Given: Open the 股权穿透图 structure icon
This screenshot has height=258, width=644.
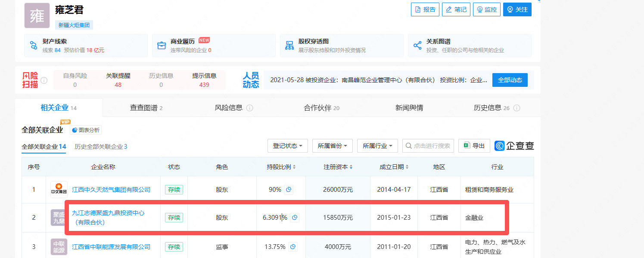Looking at the screenshot, I should click(289, 46).
